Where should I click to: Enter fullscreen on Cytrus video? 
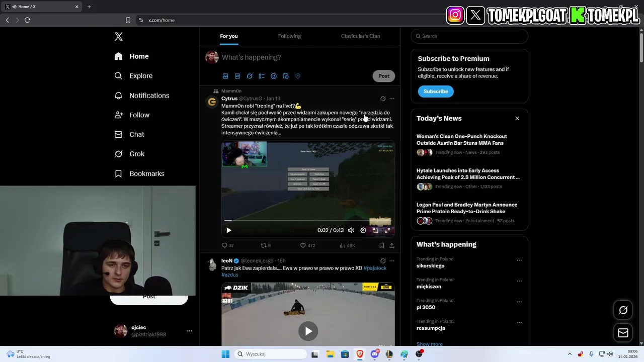click(x=387, y=230)
